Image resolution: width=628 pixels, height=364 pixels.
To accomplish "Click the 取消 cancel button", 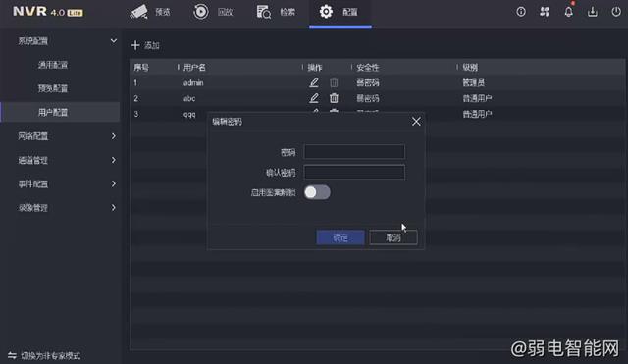I will pyautogui.click(x=393, y=237).
